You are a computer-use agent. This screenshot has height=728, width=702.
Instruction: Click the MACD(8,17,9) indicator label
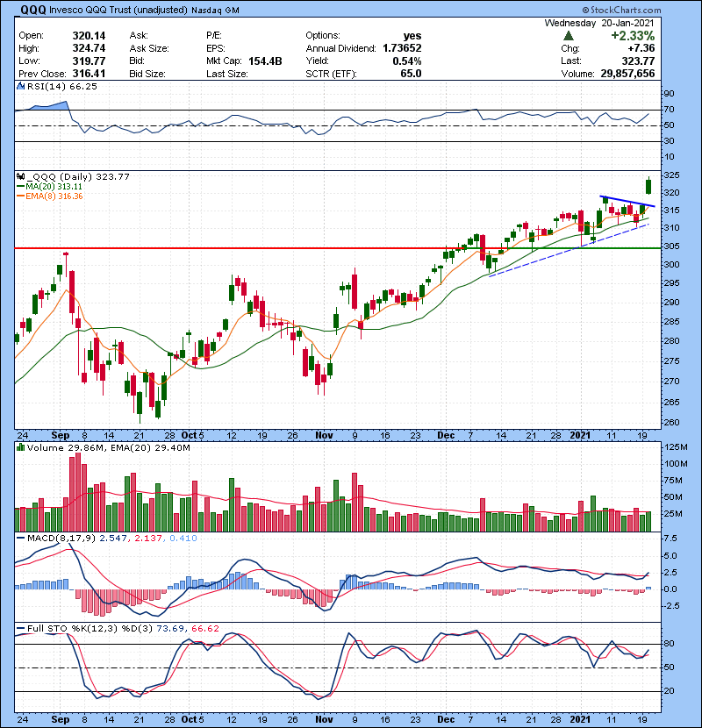[x=61, y=539]
